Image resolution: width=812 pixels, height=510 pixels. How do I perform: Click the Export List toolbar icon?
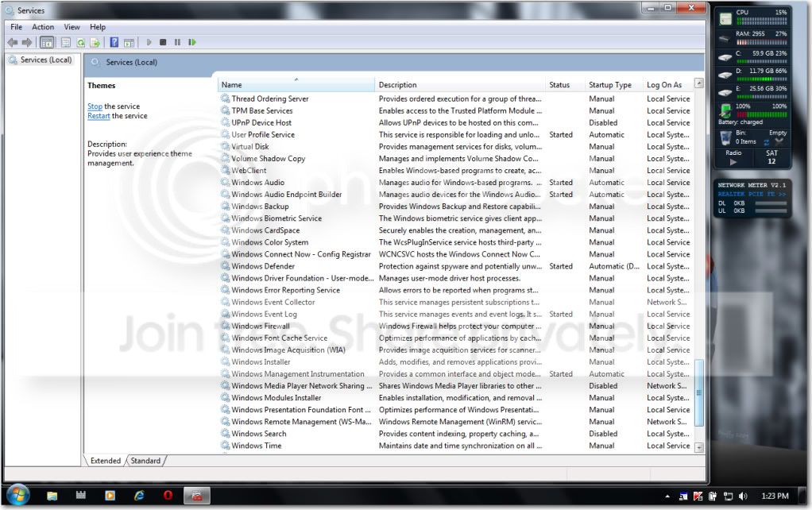95,42
